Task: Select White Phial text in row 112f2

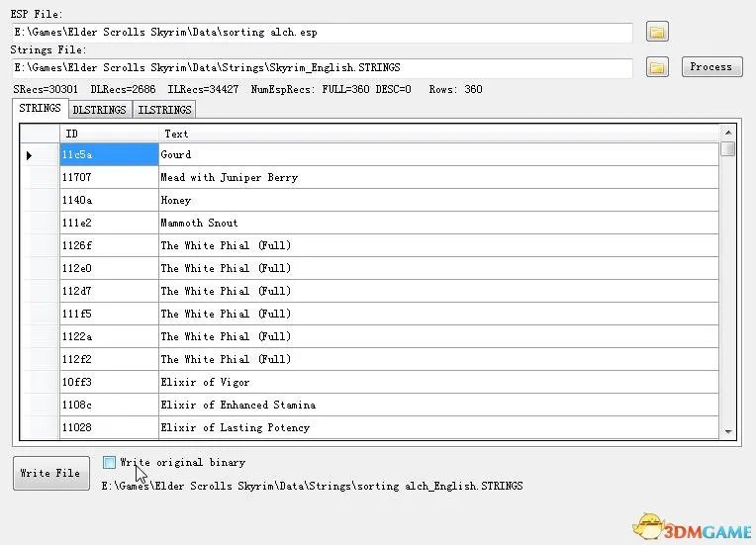Action: pos(438,359)
